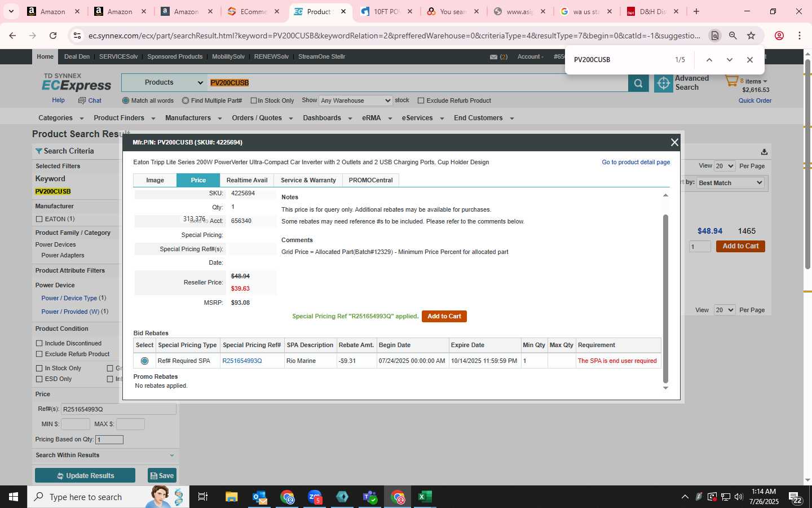
Task: Open Any Warehouse dropdown
Action: tap(355, 100)
